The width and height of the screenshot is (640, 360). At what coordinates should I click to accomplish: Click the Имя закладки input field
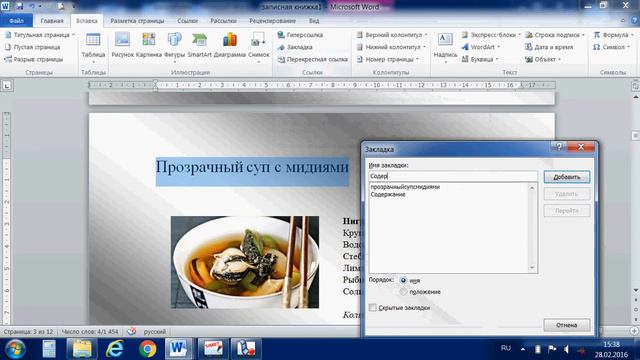[x=453, y=176]
